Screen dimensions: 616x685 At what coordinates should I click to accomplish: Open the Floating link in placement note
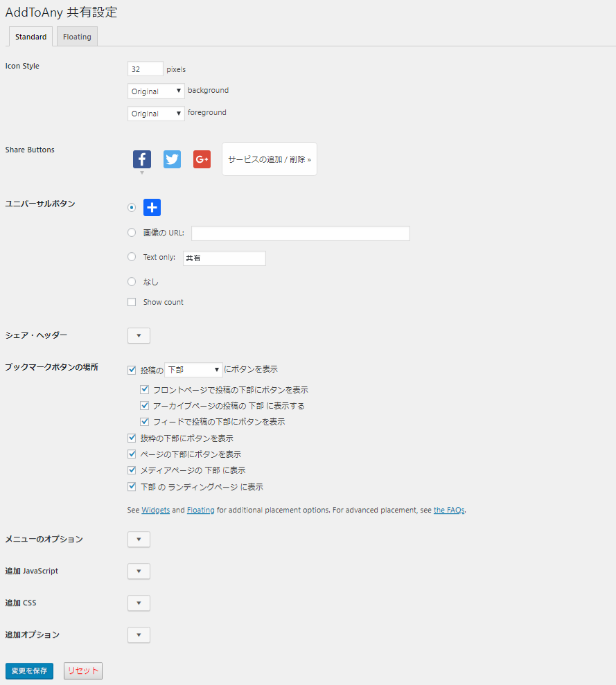click(201, 510)
